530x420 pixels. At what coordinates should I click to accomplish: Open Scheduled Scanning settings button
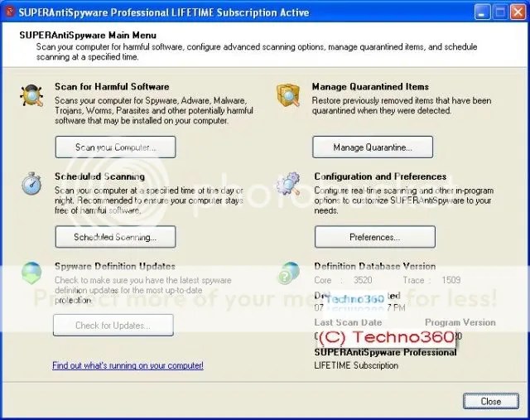[116, 237]
